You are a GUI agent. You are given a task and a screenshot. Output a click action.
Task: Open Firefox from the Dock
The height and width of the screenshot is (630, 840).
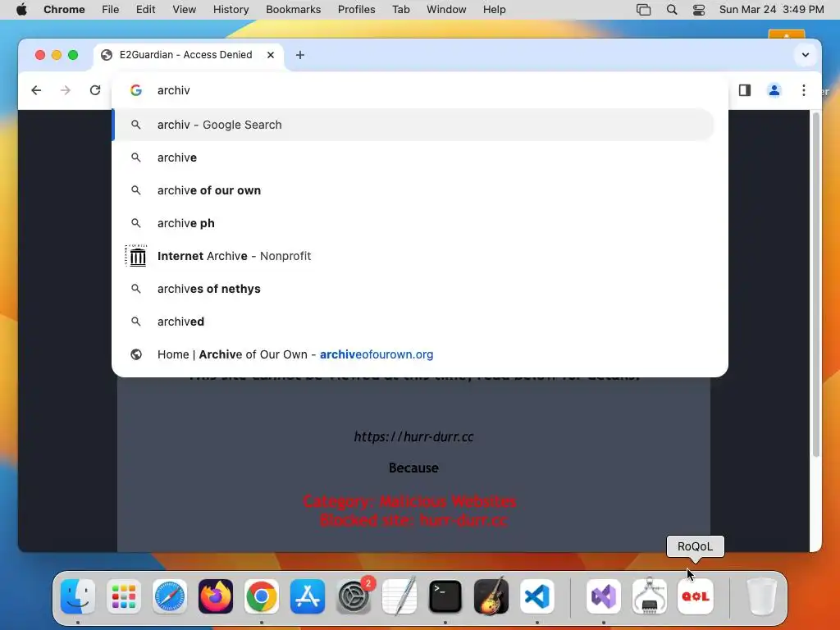[216, 596]
